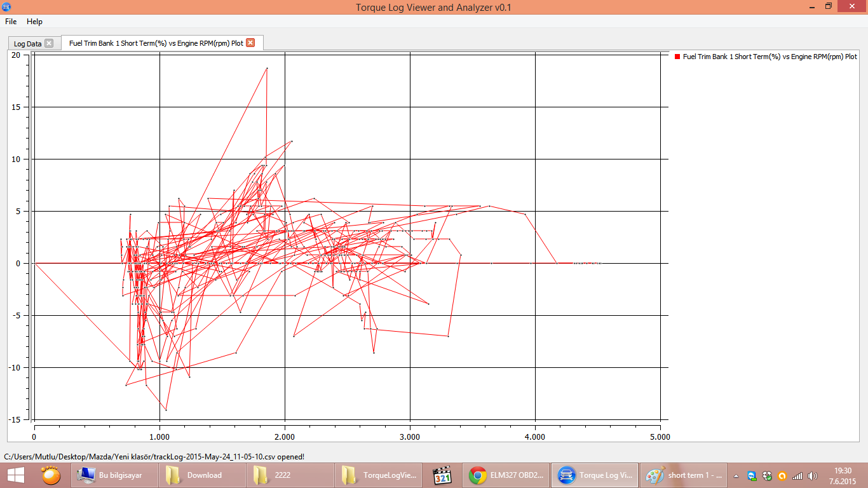
Task: Open the Windows Start button
Action: (x=15, y=475)
